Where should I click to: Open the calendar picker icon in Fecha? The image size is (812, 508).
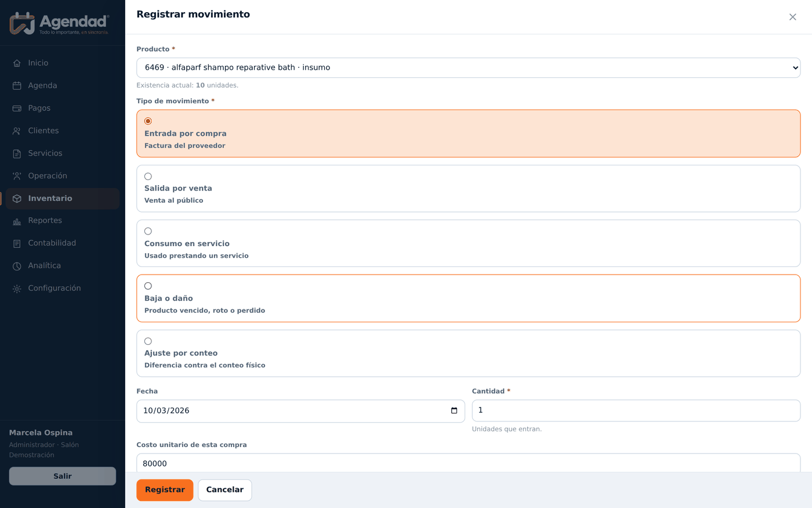pos(454,410)
